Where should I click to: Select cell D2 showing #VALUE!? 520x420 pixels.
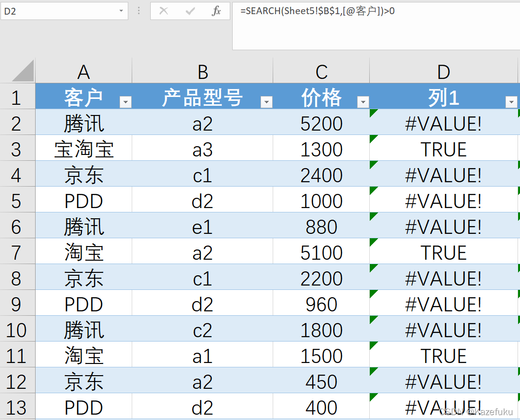point(443,122)
